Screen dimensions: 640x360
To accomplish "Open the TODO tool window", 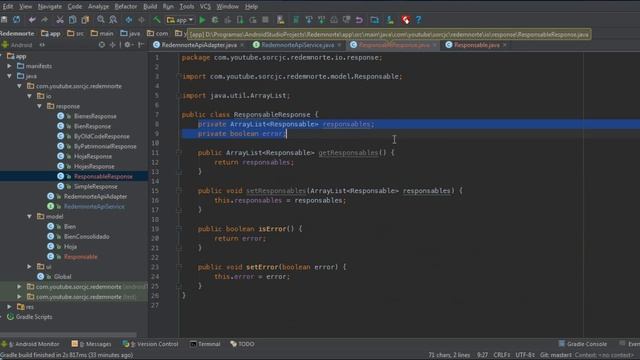I will [x=242, y=344].
